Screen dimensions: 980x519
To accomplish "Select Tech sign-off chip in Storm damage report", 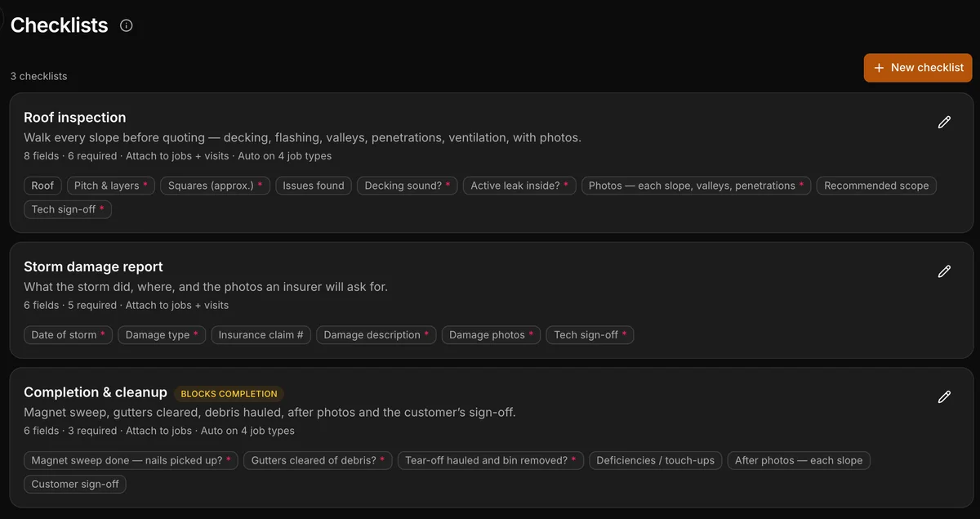I will coord(590,335).
